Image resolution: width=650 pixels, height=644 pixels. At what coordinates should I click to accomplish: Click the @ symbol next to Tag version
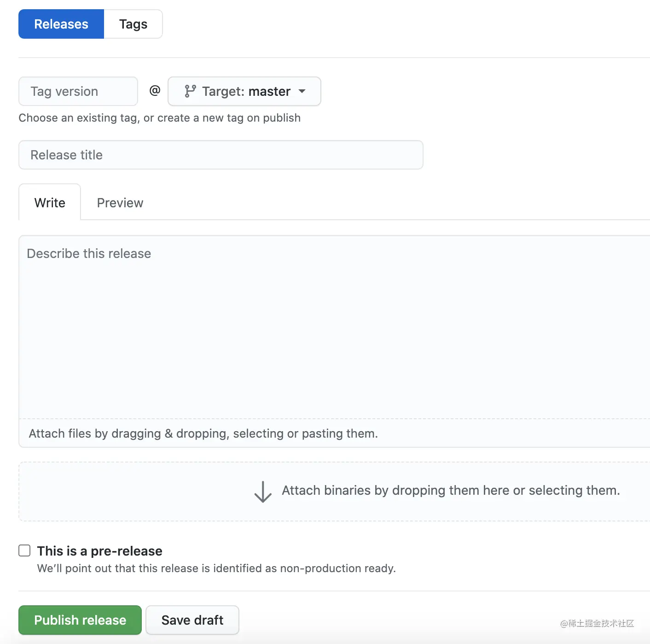tap(155, 91)
